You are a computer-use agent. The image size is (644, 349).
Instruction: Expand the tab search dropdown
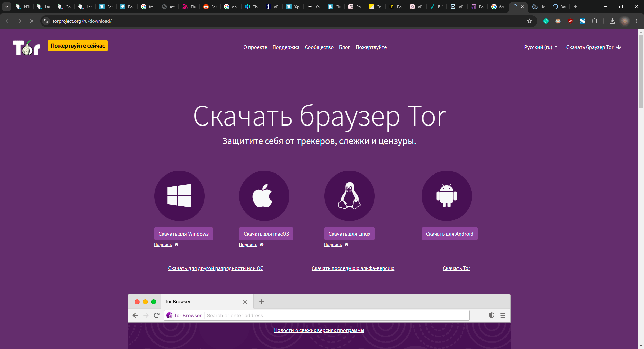coord(7,7)
